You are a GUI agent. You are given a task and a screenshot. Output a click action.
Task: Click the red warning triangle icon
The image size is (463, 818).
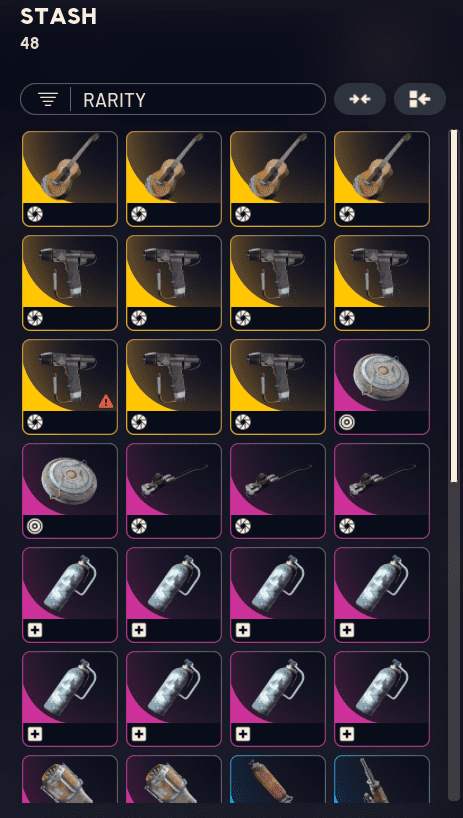[106, 401]
